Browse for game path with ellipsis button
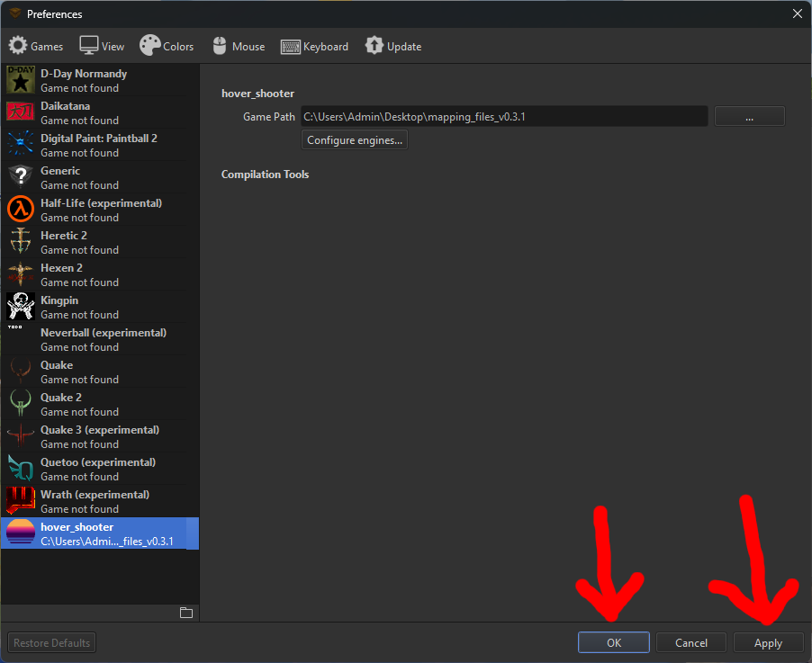 click(x=749, y=117)
